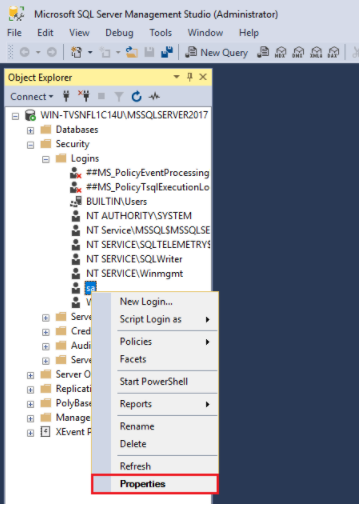Select the BUILTIN\Users login
The height and width of the screenshot is (506, 360).
[x=117, y=202]
